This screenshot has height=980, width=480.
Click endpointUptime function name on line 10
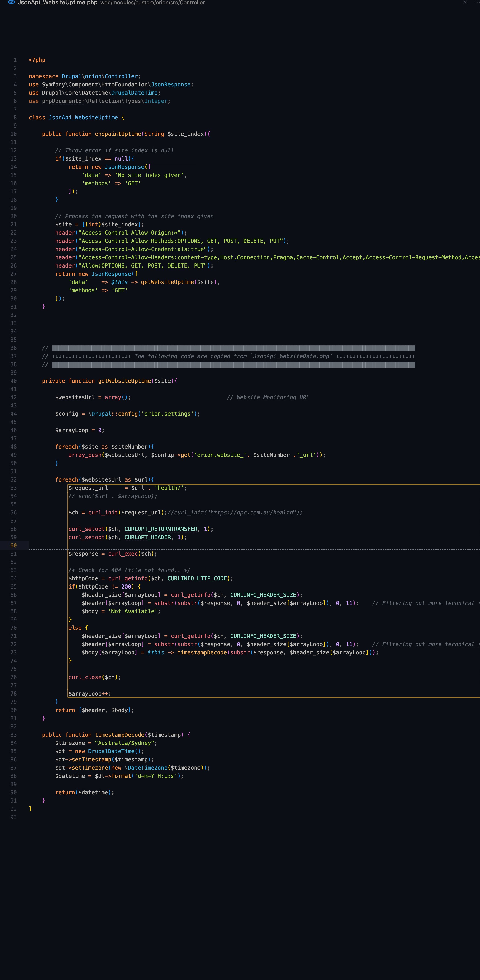click(118, 134)
